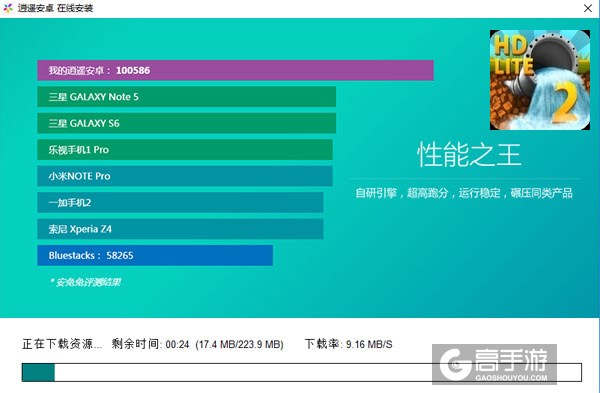600x393 pixels.
Task: Click the HD Lite 2 game icon
Action: (540, 80)
